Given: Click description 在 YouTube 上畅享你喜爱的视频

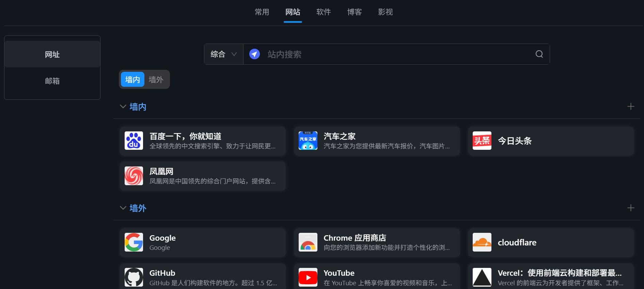Looking at the screenshot, I should click(x=388, y=283).
